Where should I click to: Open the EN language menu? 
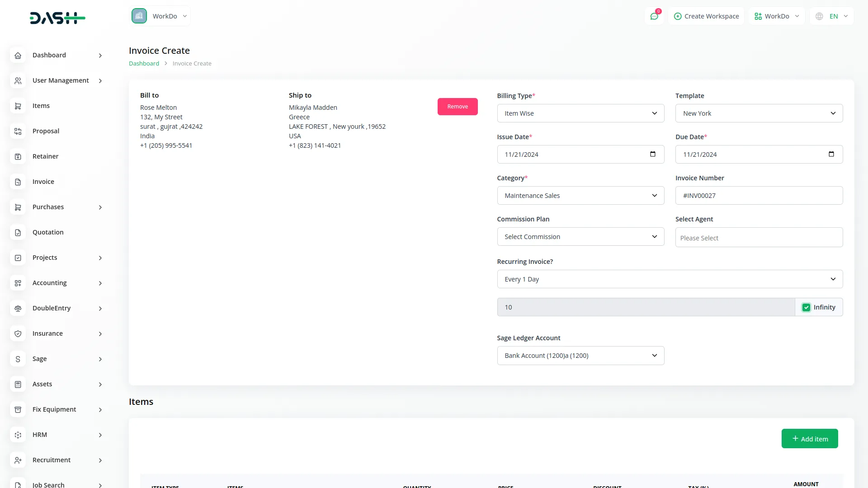point(831,16)
